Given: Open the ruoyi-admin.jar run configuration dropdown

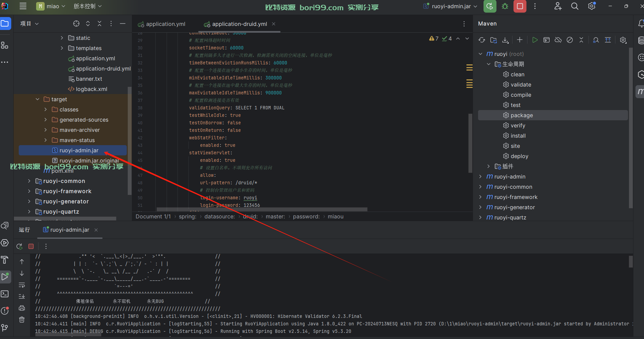Looking at the screenshot, I should click(x=450, y=6).
